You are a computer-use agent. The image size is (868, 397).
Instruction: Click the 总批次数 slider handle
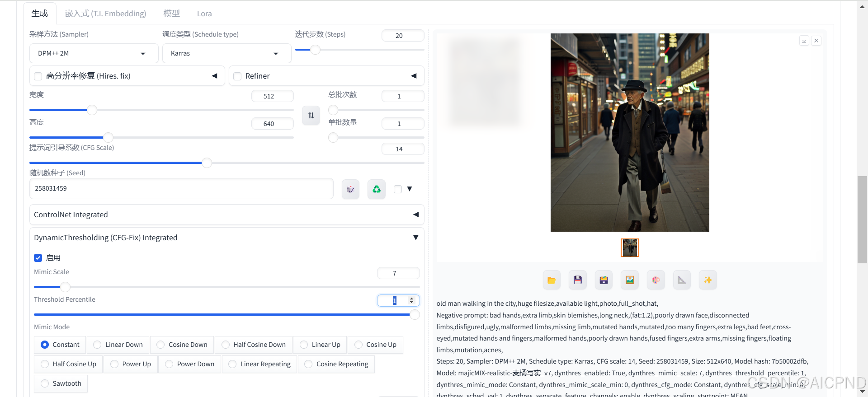333,110
